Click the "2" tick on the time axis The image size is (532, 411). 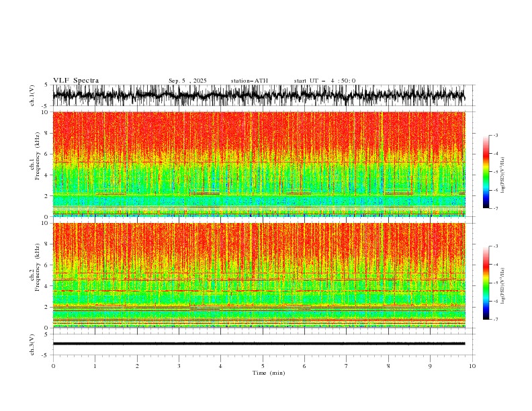[x=137, y=366]
